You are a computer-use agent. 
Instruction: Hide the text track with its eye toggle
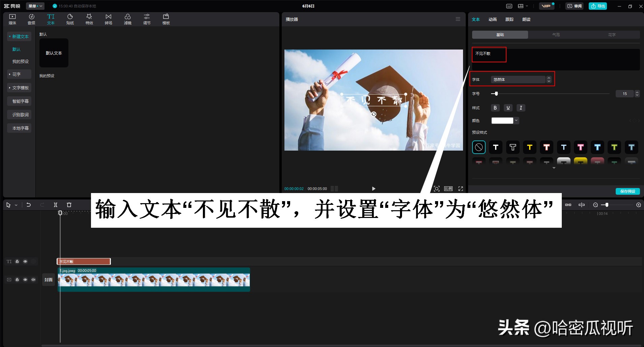[25, 261]
